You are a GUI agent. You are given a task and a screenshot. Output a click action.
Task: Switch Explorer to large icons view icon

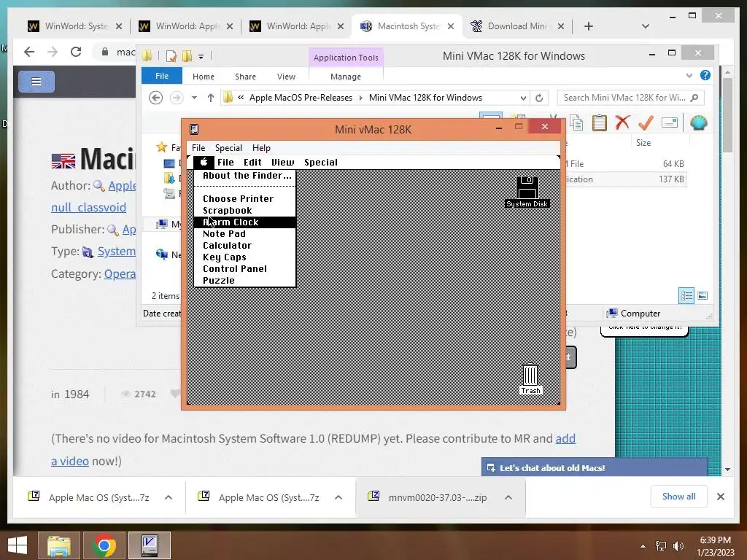[x=703, y=296]
